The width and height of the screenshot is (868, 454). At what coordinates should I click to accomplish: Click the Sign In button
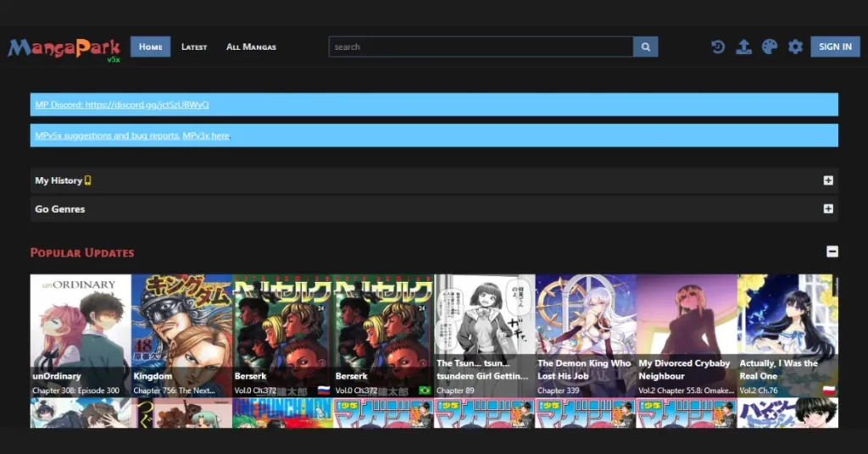pos(835,47)
